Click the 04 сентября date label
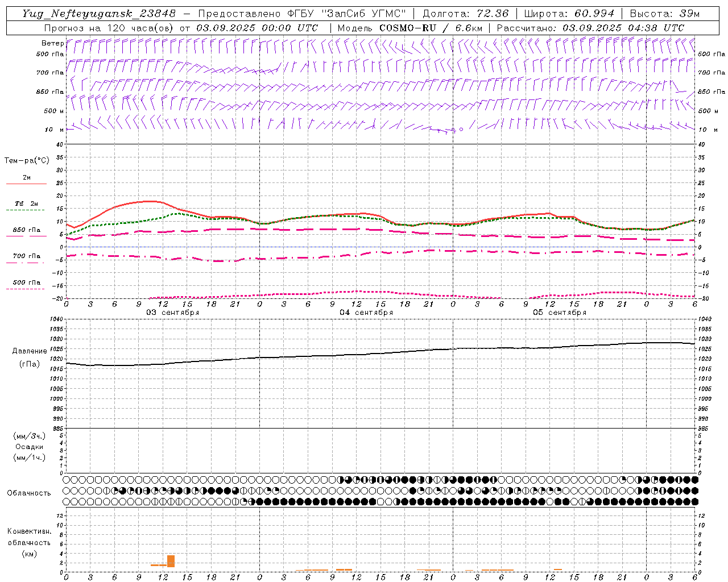This screenshot has height=582, width=728. [x=366, y=313]
